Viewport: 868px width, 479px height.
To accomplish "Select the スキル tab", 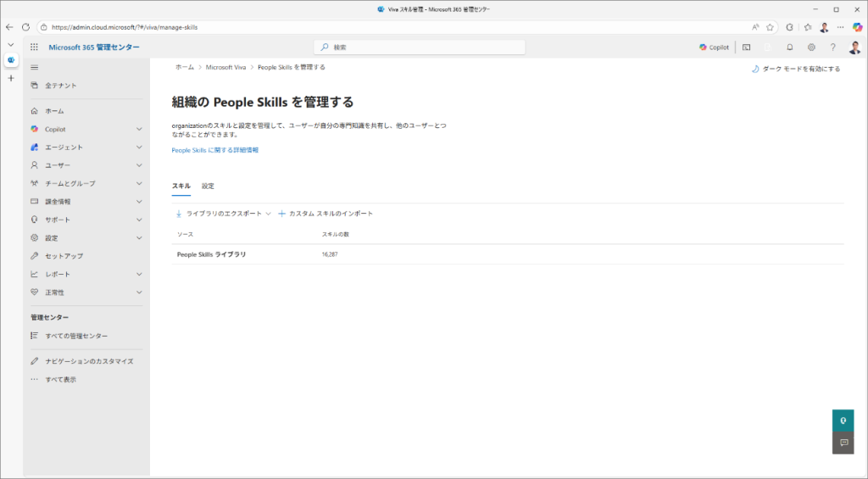I will (x=181, y=186).
